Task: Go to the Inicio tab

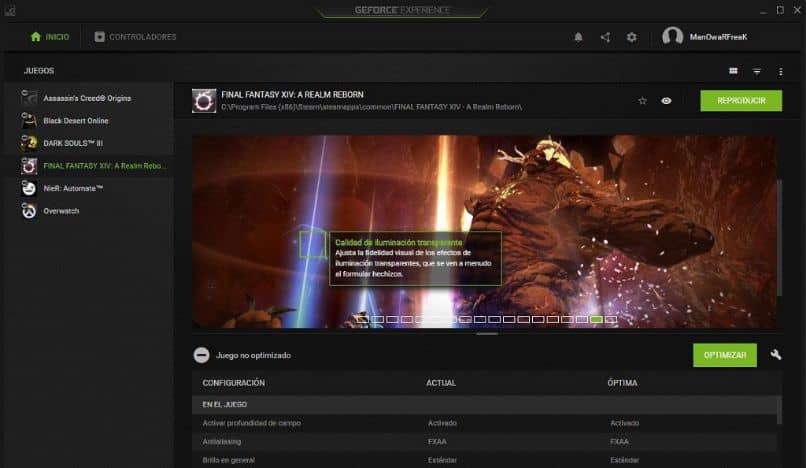Action: pyautogui.click(x=50, y=37)
